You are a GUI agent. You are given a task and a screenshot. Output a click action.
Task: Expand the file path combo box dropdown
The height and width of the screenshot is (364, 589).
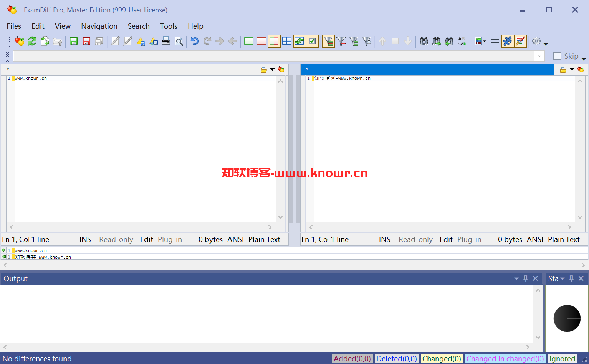[539, 56]
